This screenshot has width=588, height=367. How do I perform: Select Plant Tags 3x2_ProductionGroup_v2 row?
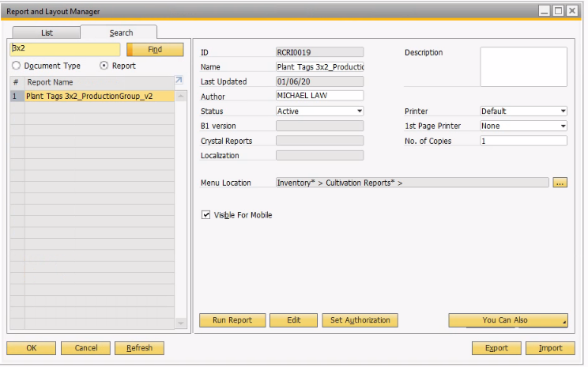92,96
